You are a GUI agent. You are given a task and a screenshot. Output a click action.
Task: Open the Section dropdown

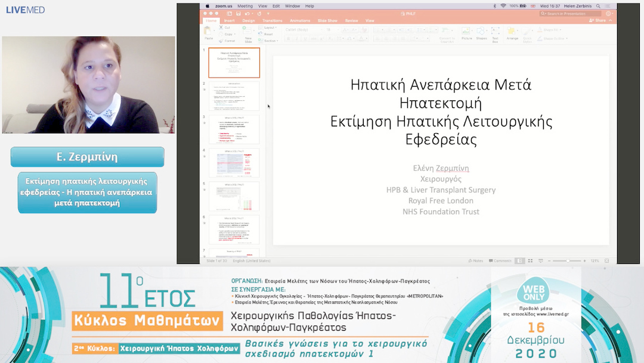click(268, 41)
